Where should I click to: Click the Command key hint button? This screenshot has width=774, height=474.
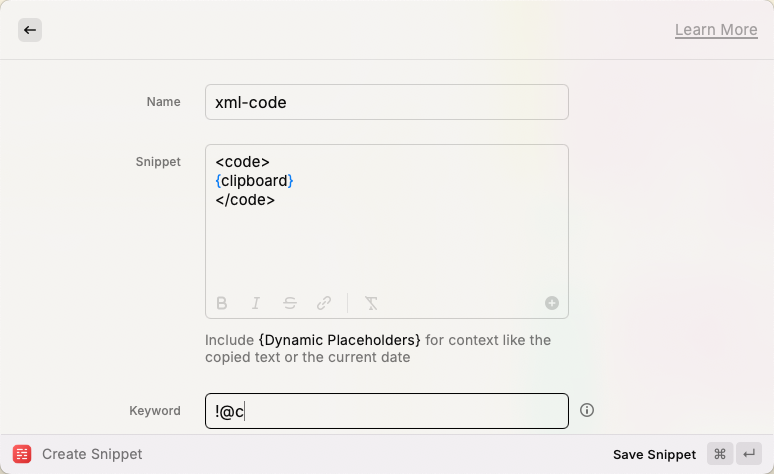pos(720,454)
